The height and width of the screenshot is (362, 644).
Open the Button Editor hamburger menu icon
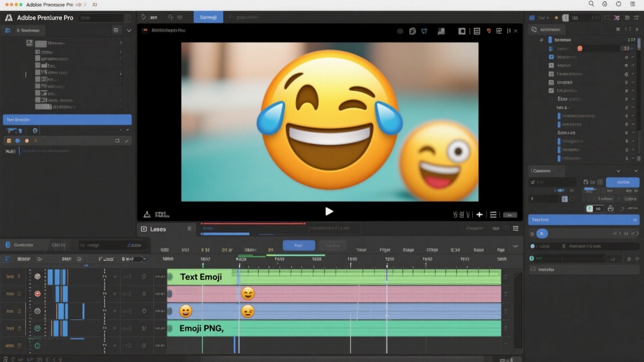[x=493, y=215]
